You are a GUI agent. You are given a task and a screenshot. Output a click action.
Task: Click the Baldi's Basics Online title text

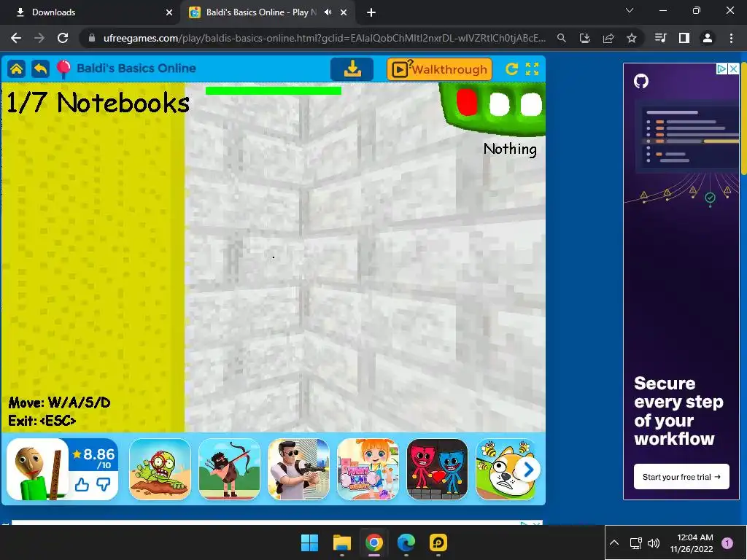coord(136,68)
